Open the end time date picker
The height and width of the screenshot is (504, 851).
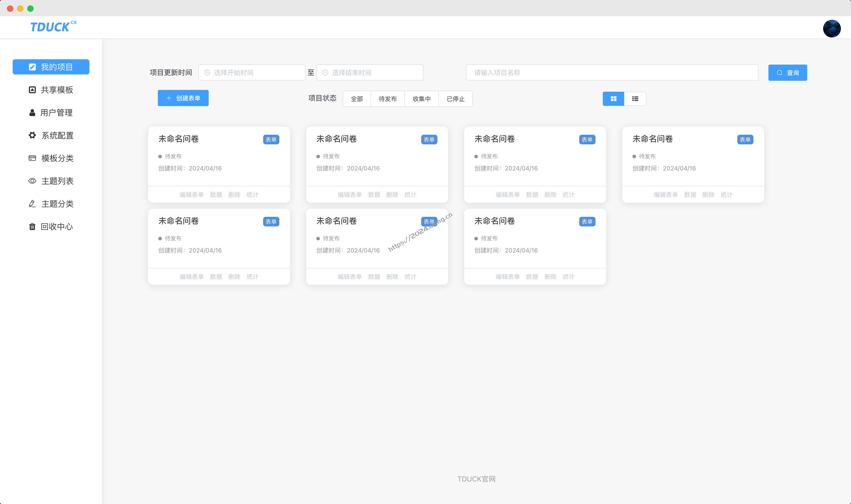[370, 72]
